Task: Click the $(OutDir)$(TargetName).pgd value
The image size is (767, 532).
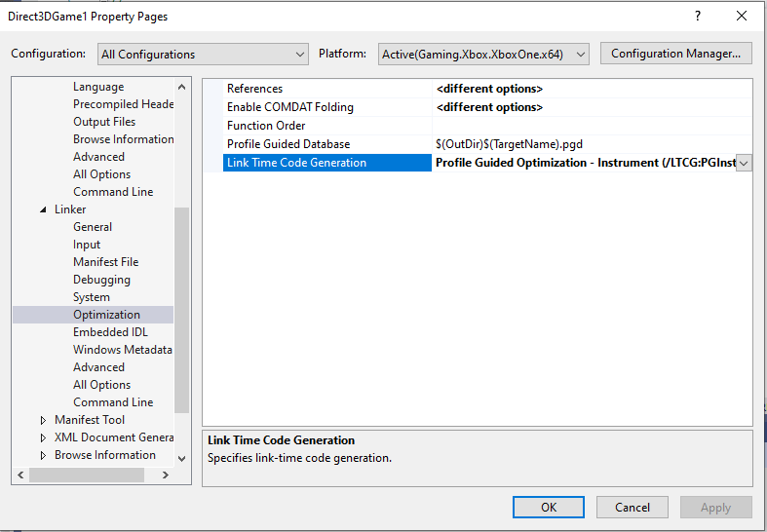Action: [x=509, y=144]
